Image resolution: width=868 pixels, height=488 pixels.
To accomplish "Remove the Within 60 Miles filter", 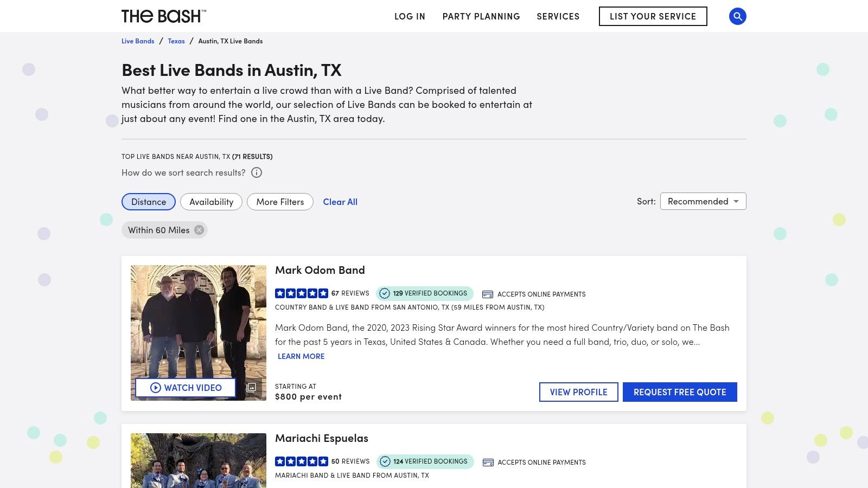I will [x=199, y=229].
